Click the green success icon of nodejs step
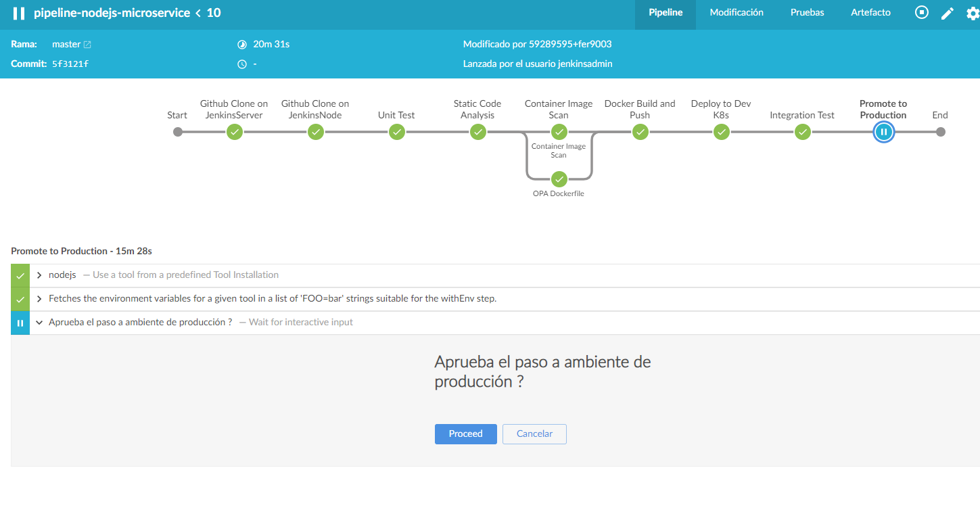 (20, 275)
